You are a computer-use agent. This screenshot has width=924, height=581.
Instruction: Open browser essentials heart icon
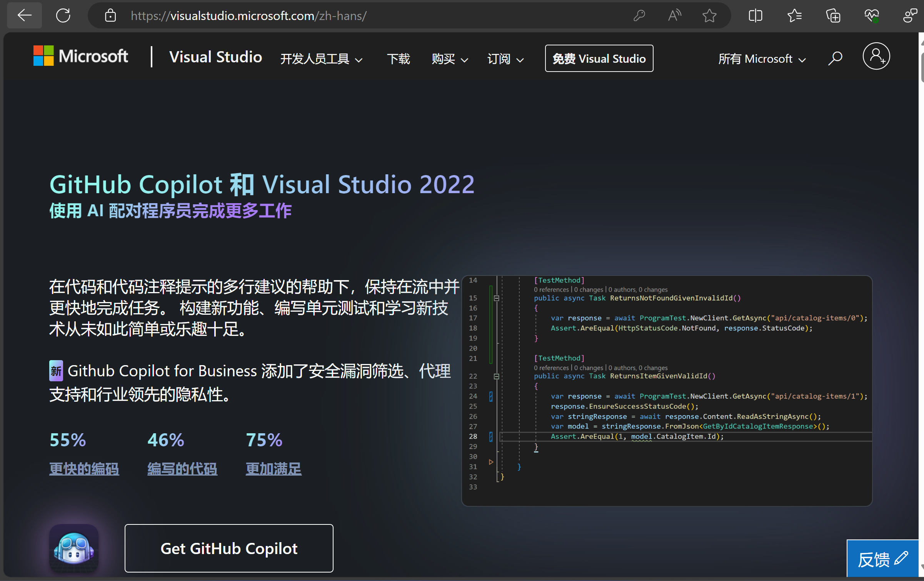tap(872, 15)
